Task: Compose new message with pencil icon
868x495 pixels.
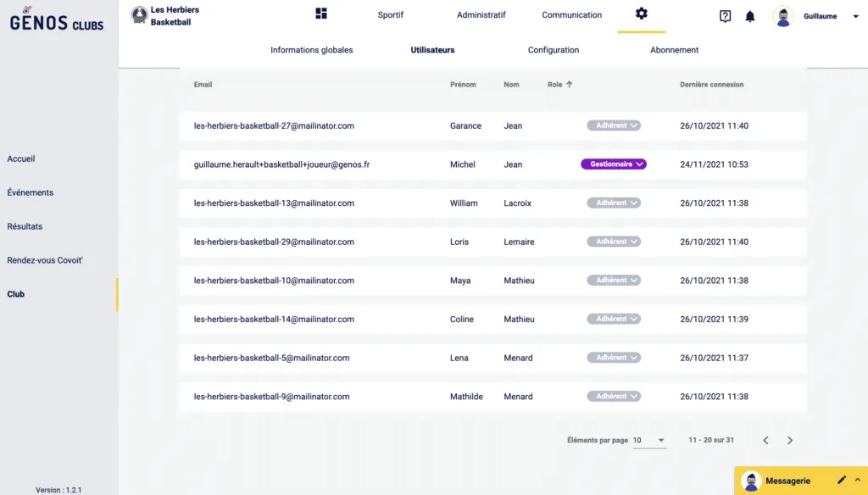Action: click(x=842, y=481)
